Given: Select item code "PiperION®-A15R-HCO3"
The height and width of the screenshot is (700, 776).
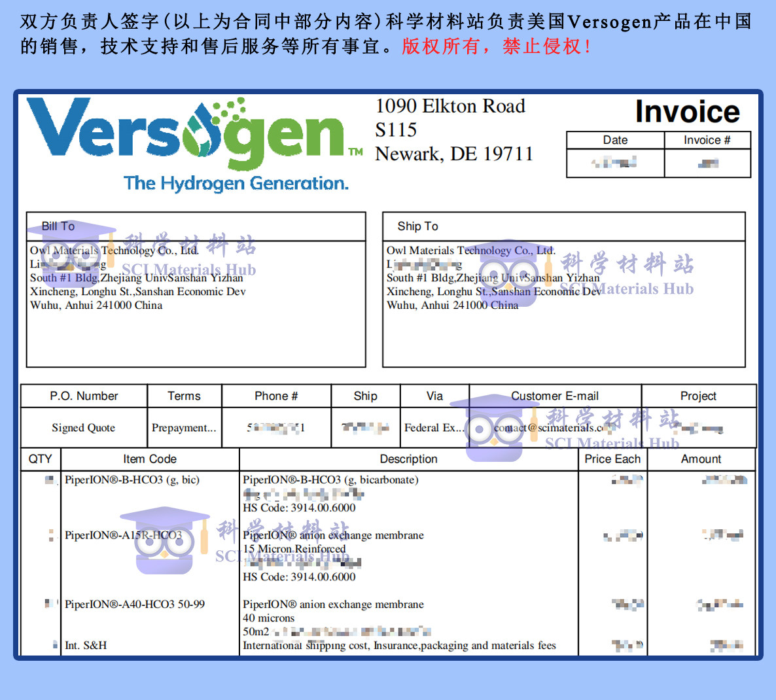Looking at the screenshot, I should coord(123,535).
